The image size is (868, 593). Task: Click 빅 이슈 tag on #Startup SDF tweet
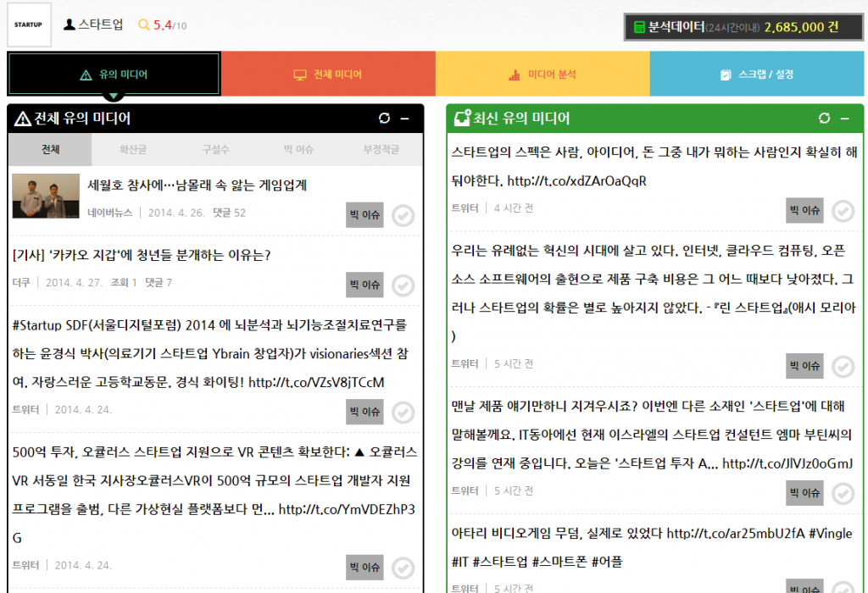tap(364, 412)
